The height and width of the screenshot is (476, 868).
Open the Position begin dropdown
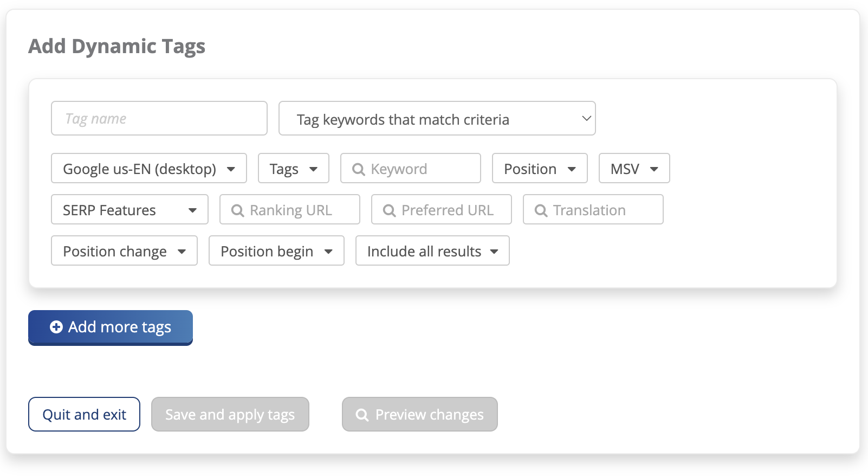click(276, 251)
